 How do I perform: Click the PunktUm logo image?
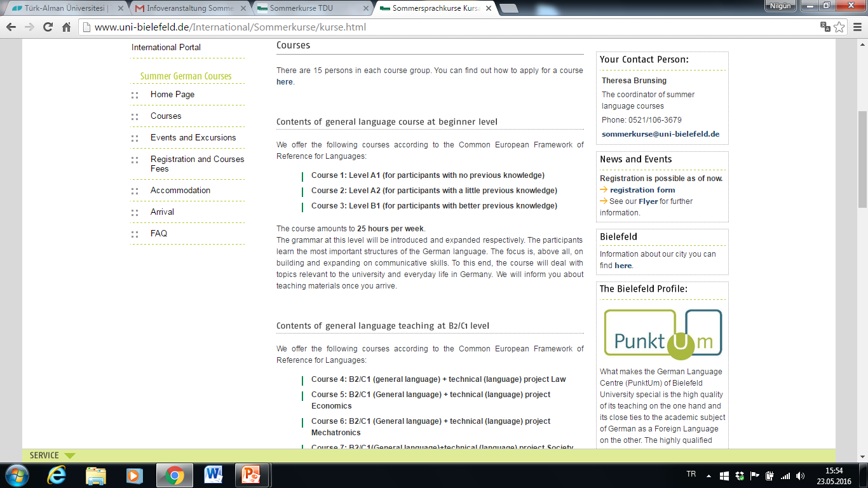coord(662,333)
